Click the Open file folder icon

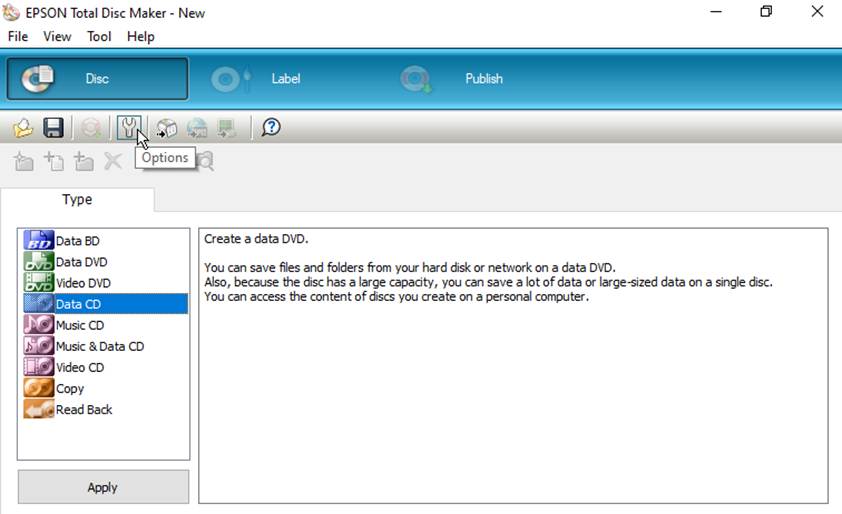click(23, 128)
